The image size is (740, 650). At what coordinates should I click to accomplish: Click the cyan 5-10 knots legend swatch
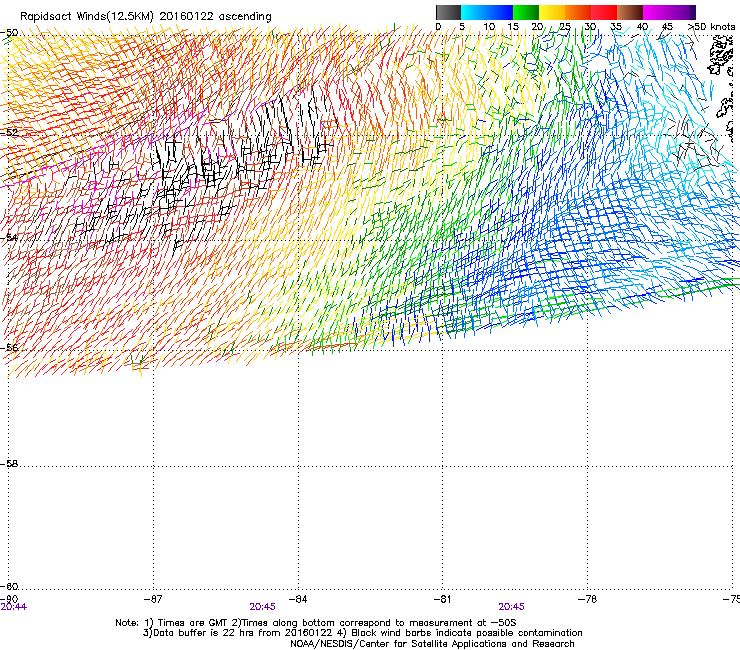point(474,12)
